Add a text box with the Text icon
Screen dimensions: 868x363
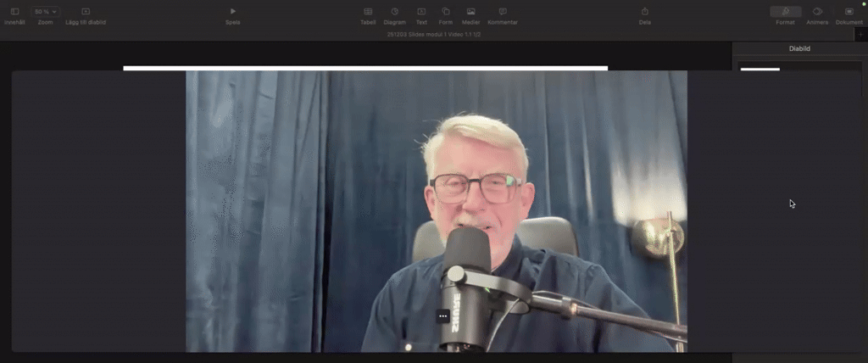421,12
